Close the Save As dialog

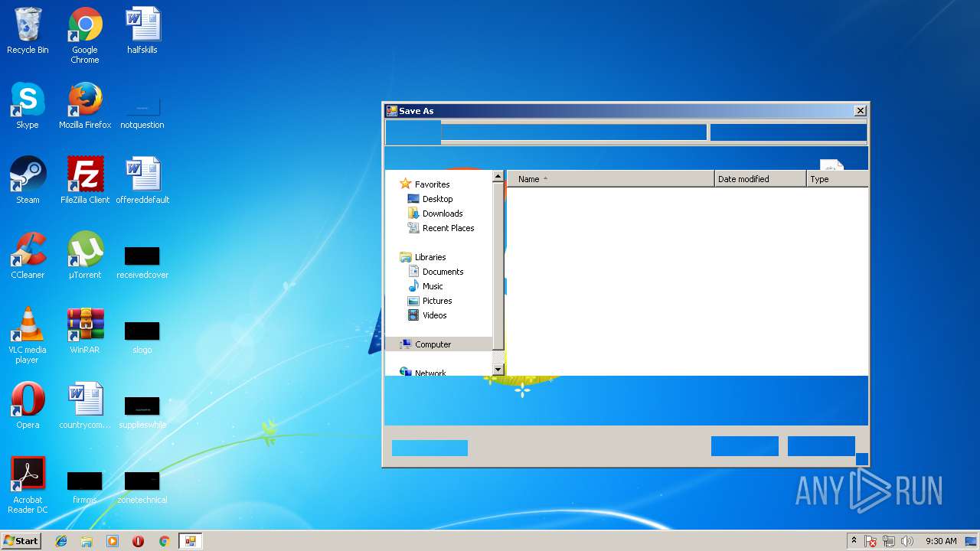point(860,111)
